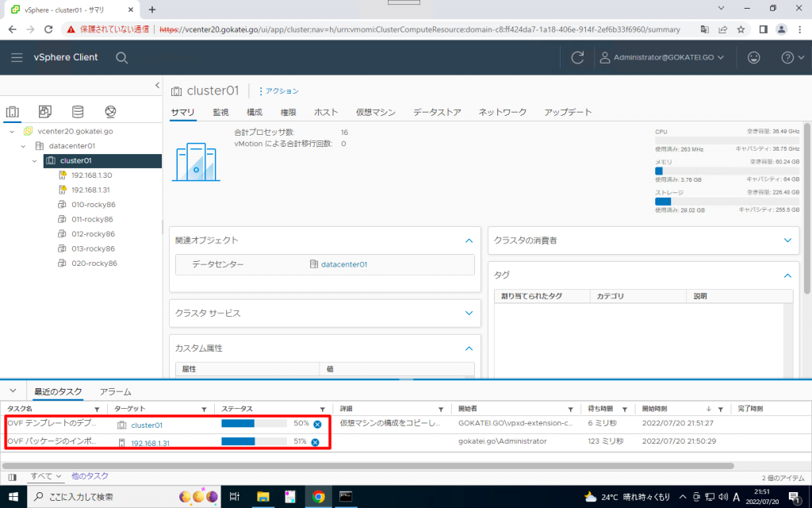Collapse the 関連オブジェクト panel chevron

pyautogui.click(x=470, y=240)
